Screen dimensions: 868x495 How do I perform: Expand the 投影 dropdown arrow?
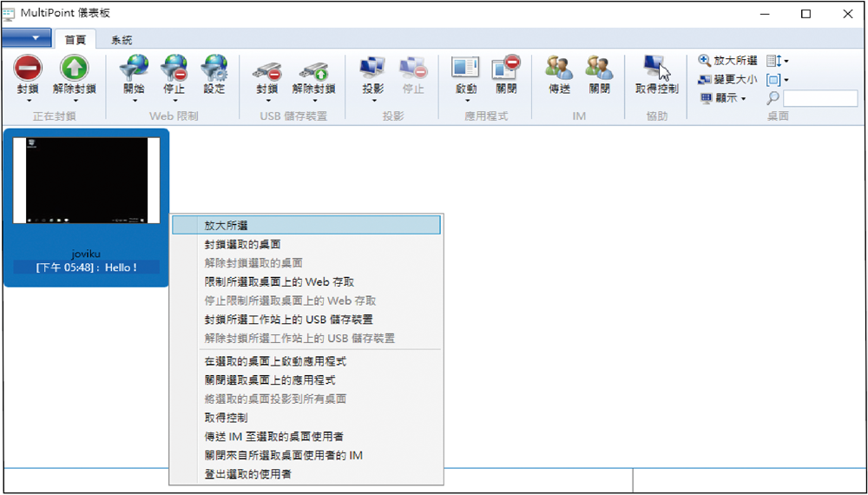click(x=372, y=100)
